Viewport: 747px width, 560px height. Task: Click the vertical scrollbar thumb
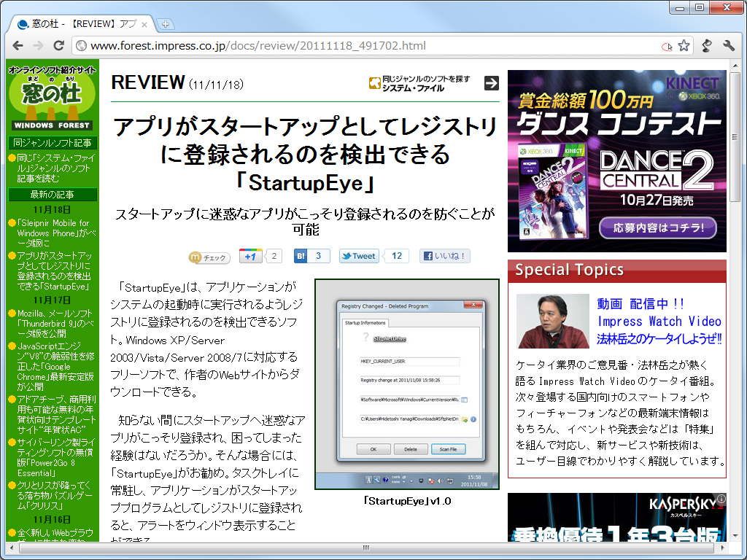point(735,137)
